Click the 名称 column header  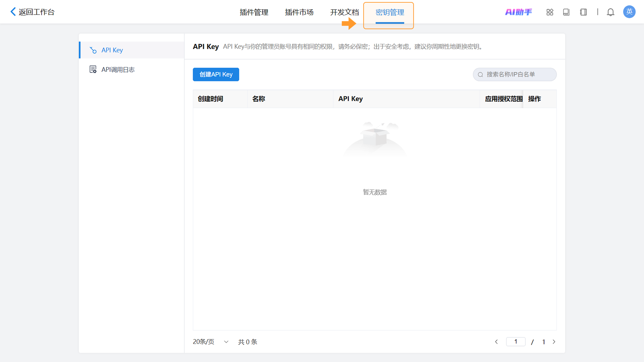[290, 99]
